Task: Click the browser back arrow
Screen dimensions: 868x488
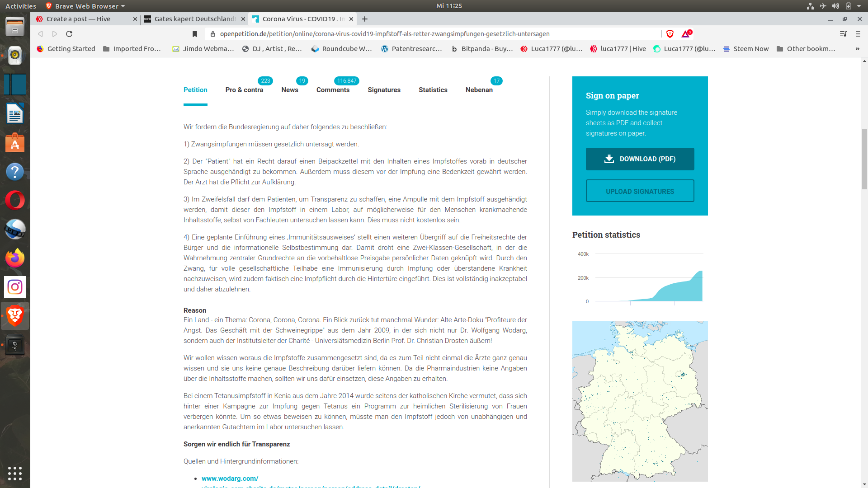Action: pos(40,34)
